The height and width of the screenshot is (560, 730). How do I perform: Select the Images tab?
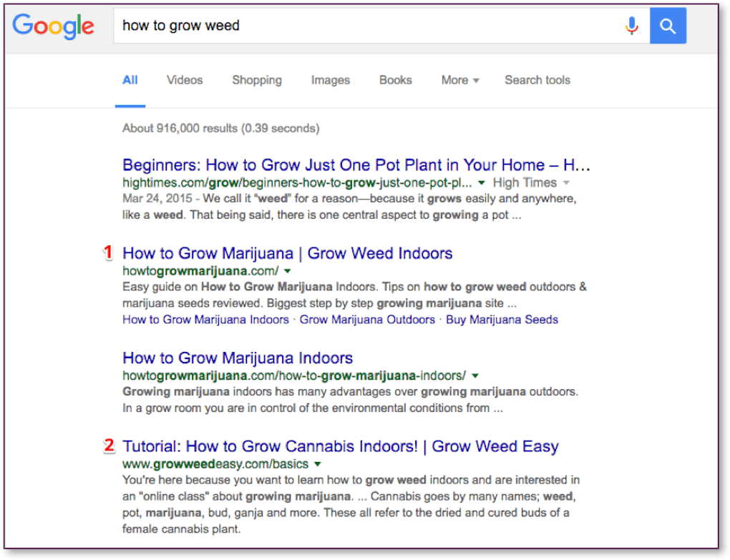(331, 80)
